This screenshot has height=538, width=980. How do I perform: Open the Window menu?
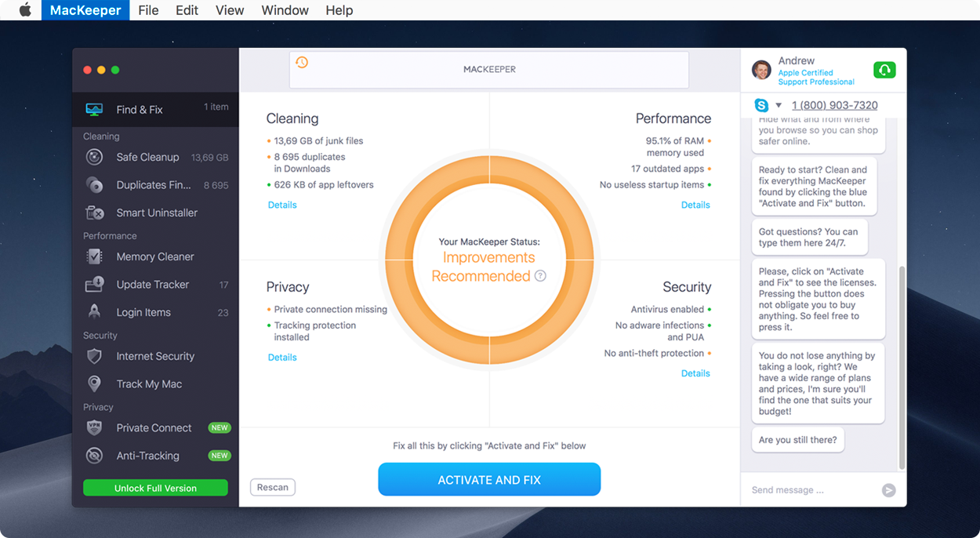pos(285,10)
